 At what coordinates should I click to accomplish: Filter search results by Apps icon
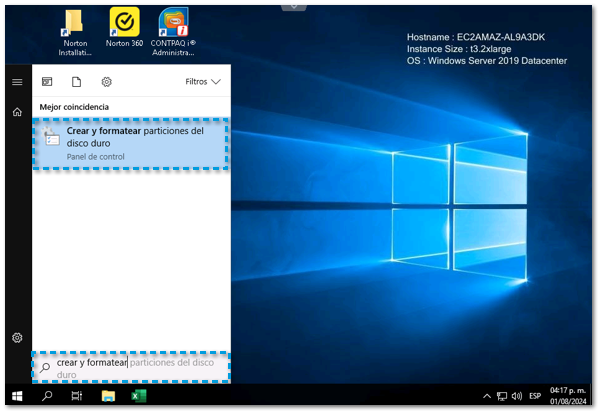[x=46, y=82]
